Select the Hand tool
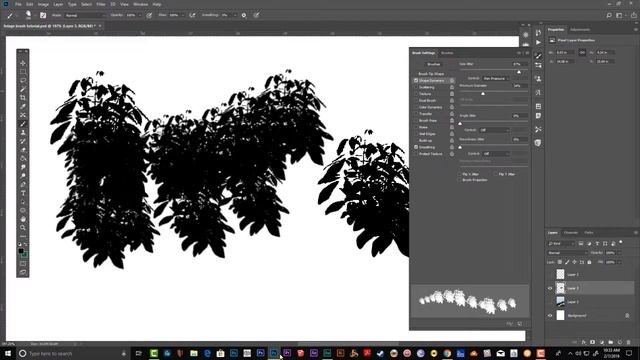Screen dimensions: 640x360 tap(23, 219)
